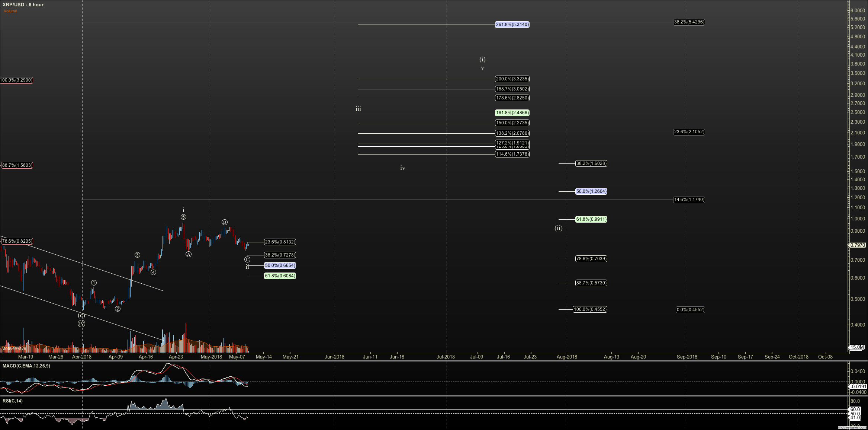Select the 15.0M volume axis marker
The height and width of the screenshot is (430, 868).
pos(857,347)
